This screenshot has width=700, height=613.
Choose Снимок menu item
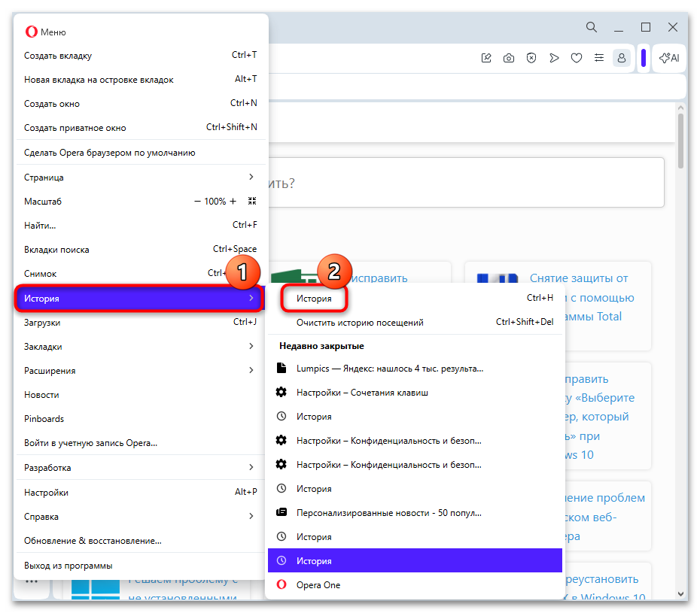(x=141, y=274)
